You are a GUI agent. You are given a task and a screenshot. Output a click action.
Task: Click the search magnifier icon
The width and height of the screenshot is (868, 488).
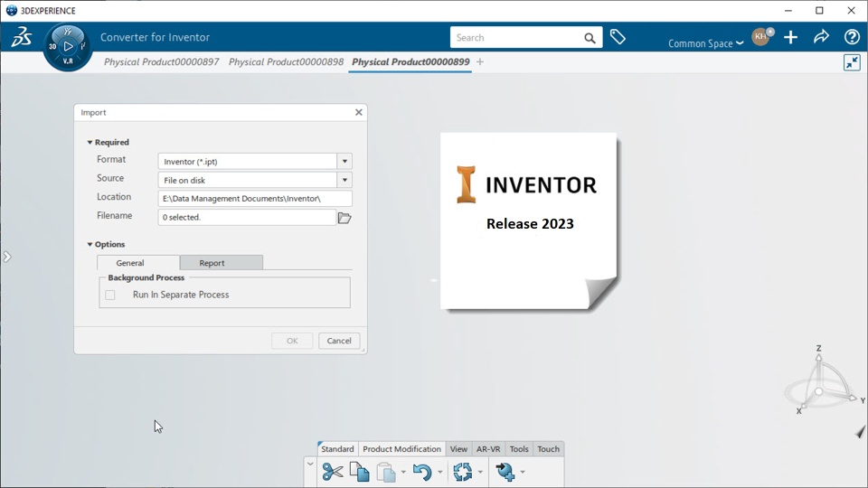pyautogui.click(x=590, y=38)
